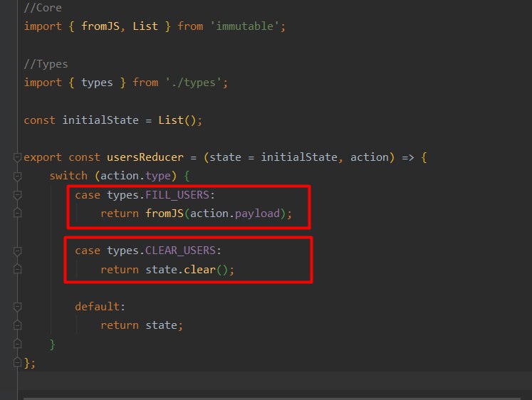This screenshot has width=532, height=400.
Task: Click List in the immutable import braces
Action: pos(145,26)
